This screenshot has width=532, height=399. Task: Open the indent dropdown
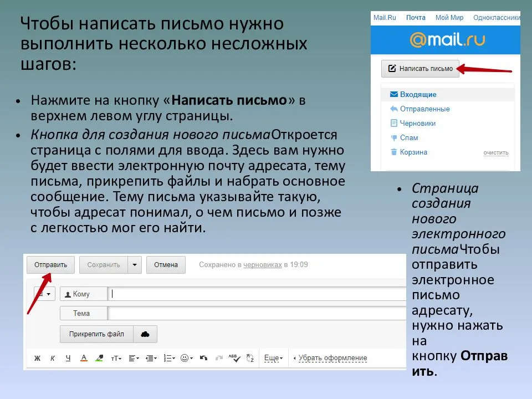coord(151,358)
